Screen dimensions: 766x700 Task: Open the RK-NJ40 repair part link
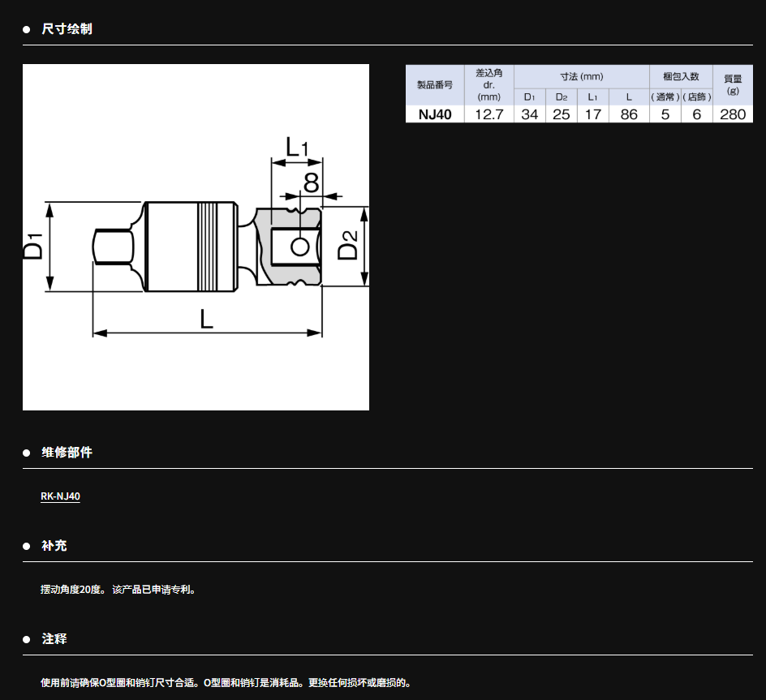(x=60, y=496)
